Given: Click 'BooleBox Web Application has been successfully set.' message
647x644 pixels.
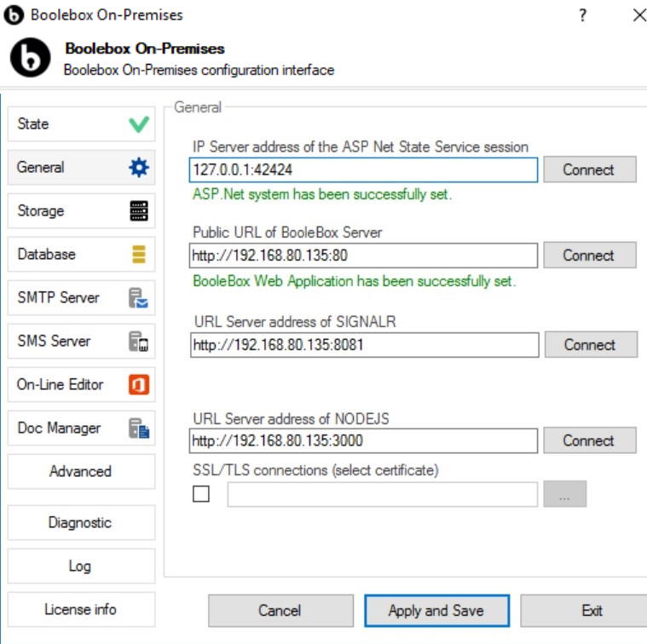Looking at the screenshot, I should pyautogui.click(x=355, y=281).
